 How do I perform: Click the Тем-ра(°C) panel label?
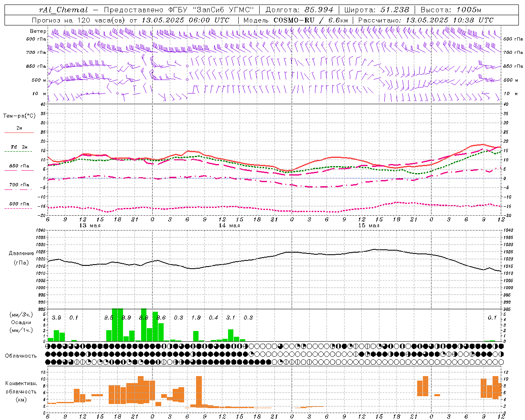click(19, 116)
